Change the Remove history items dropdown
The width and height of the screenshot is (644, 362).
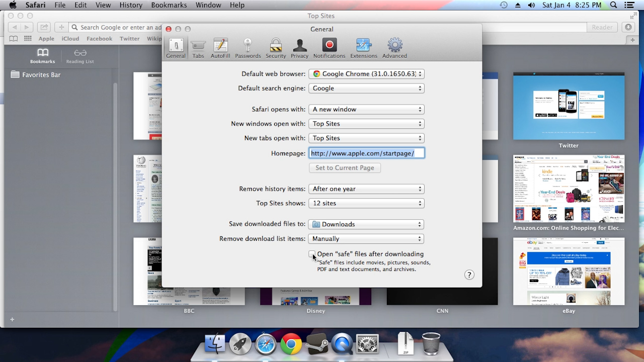point(366,189)
